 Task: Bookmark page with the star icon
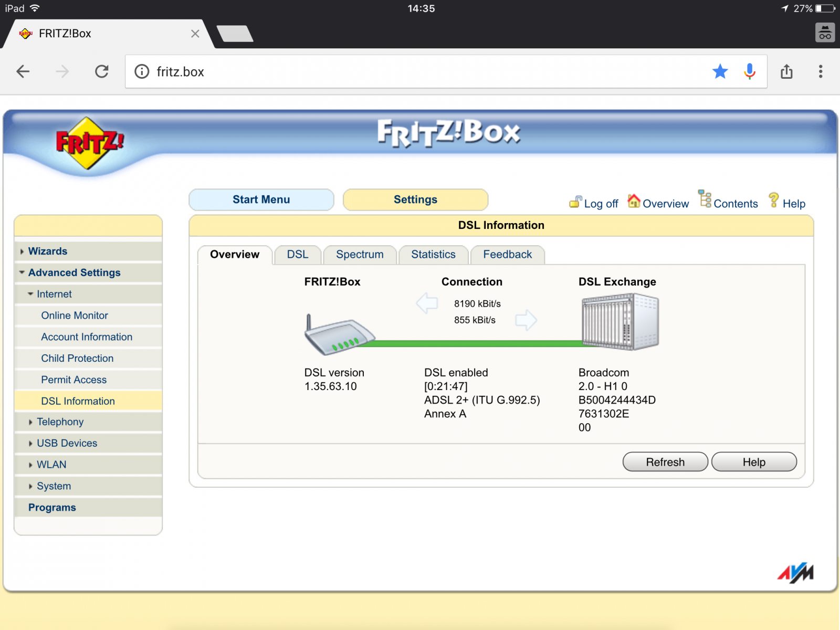click(x=720, y=71)
